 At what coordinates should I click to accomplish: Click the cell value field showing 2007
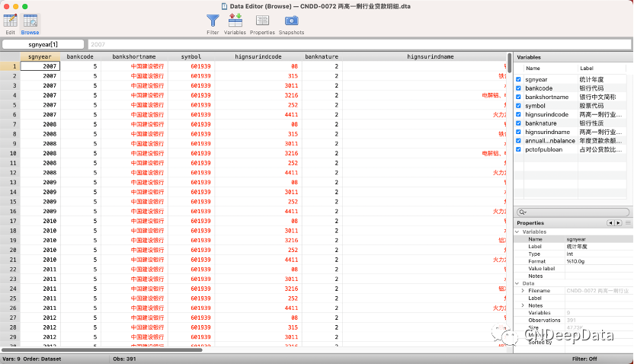(359, 44)
